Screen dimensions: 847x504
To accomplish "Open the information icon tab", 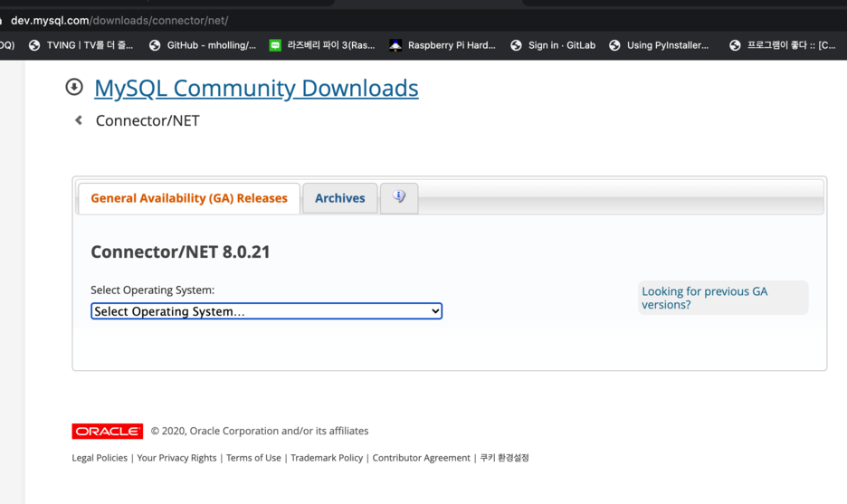I will coord(399,198).
